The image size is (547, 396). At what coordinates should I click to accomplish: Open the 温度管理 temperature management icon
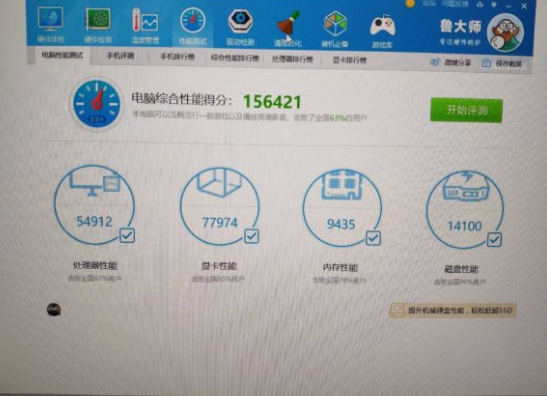point(145,20)
